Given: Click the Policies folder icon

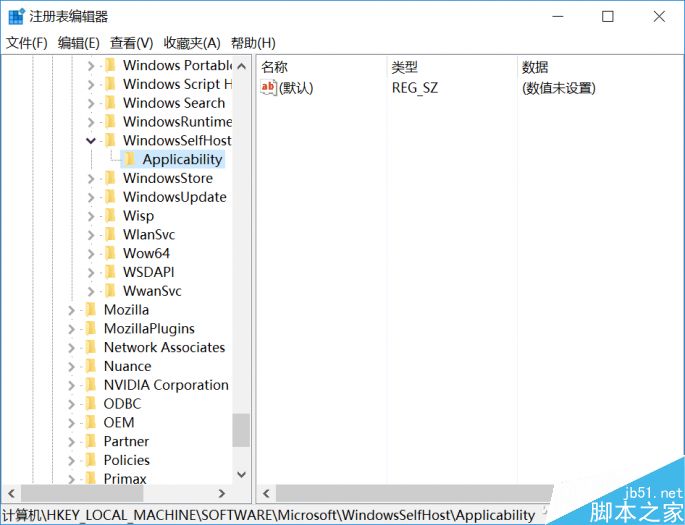Looking at the screenshot, I should (91, 460).
